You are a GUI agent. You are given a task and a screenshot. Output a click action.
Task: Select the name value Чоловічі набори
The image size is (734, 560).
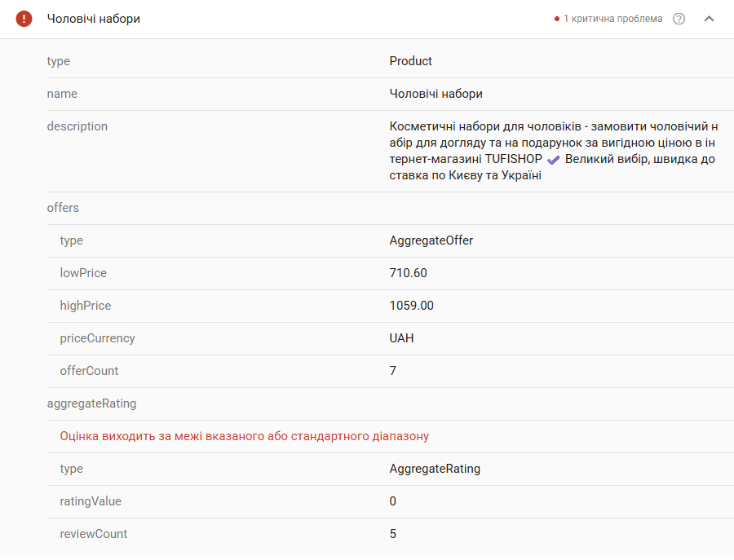[436, 94]
